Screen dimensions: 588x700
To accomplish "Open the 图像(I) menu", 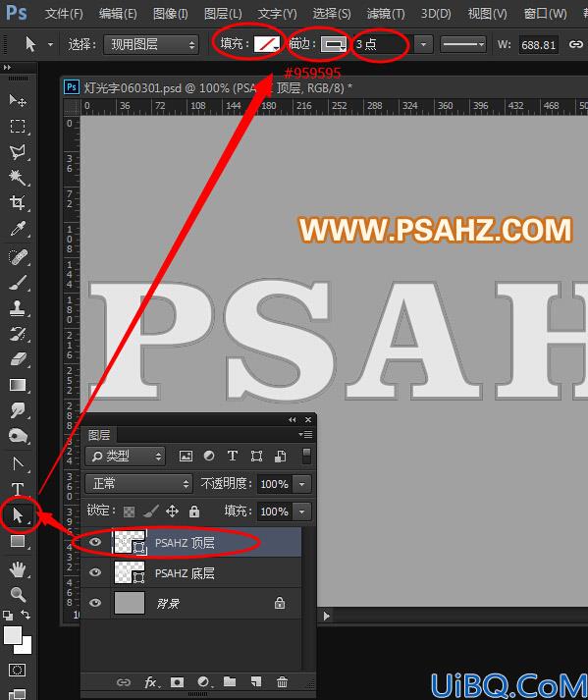I will (170, 14).
